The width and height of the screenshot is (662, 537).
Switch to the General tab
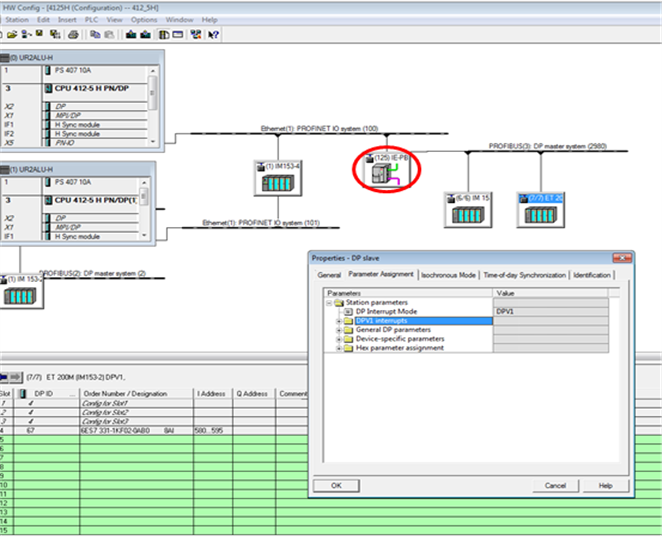pyautogui.click(x=329, y=275)
